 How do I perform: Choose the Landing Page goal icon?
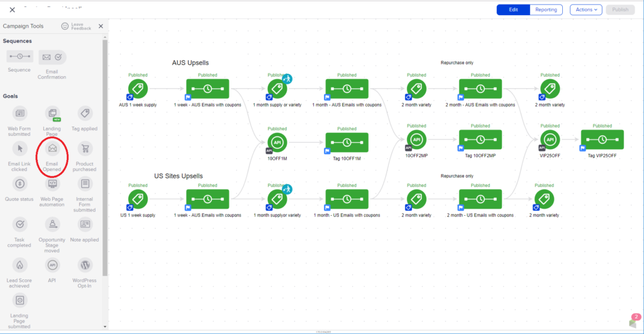coord(52,113)
